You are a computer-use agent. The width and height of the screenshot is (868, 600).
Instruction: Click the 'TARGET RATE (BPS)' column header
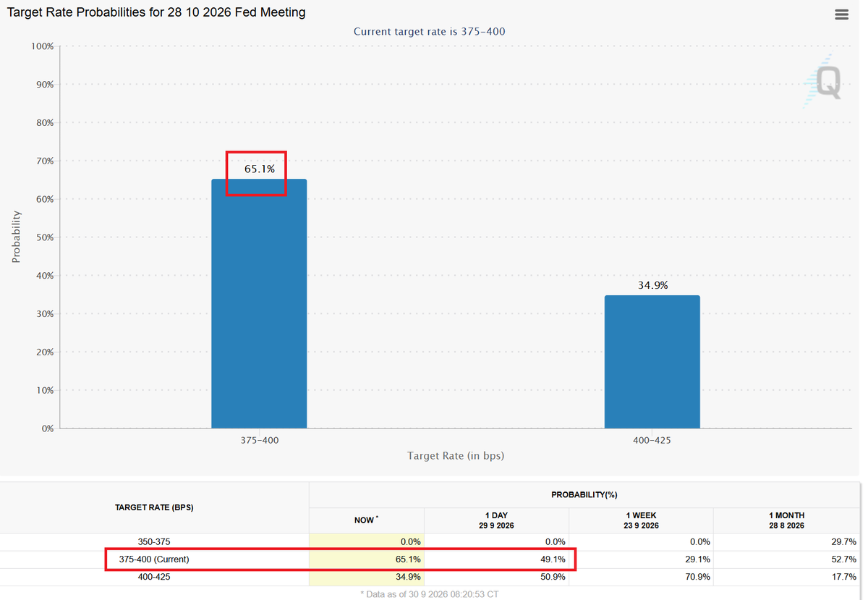click(x=154, y=507)
